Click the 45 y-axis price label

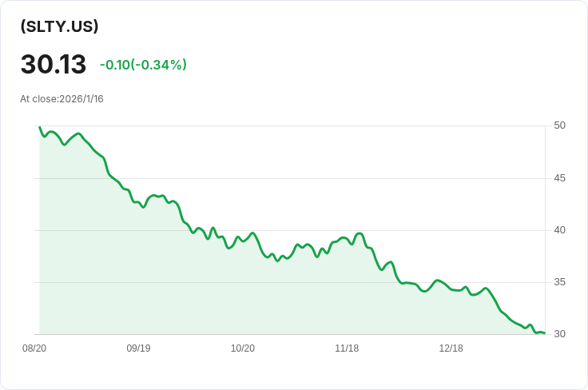tap(559, 178)
